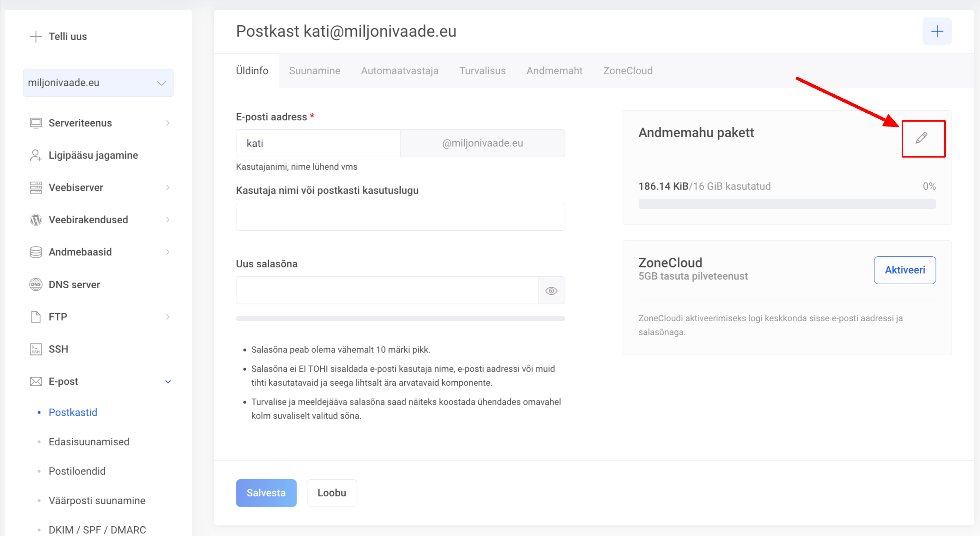Click the storage usage progress bar
The width and height of the screenshot is (980, 536).
[x=787, y=204]
